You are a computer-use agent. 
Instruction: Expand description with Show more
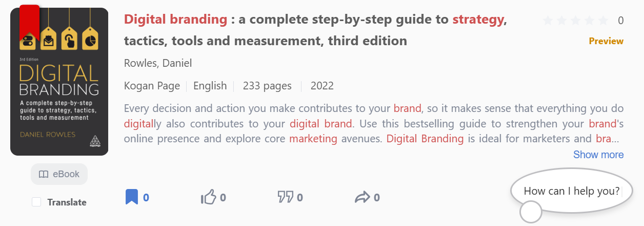click(598, 155)
